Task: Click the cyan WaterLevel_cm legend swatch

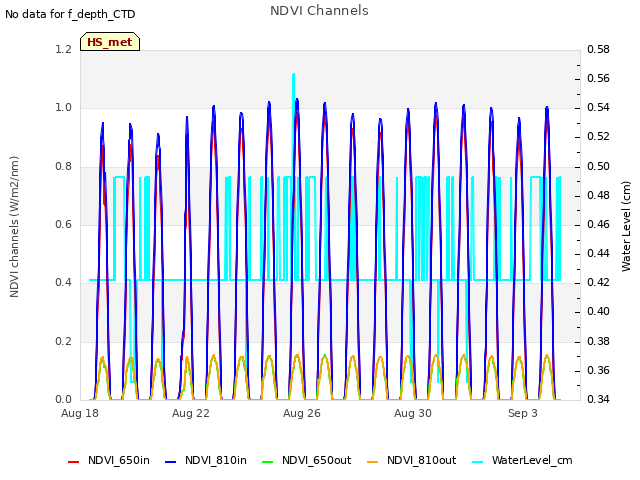Action: (x=477, y=462)
